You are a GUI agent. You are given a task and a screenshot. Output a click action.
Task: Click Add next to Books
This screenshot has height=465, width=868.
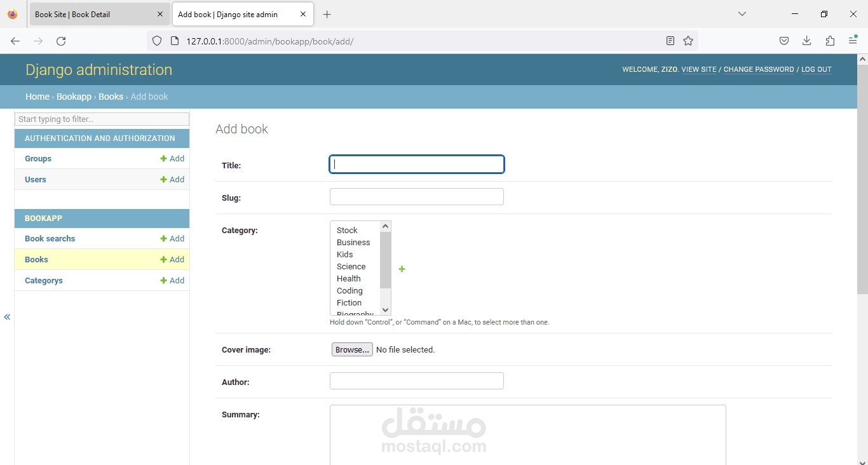pyautogui.click(x=172, y=260)
